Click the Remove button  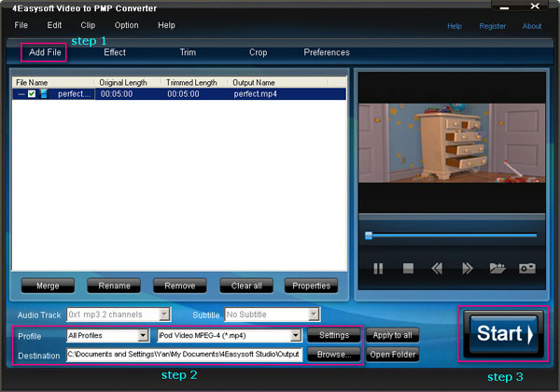[x=180, y=286]
